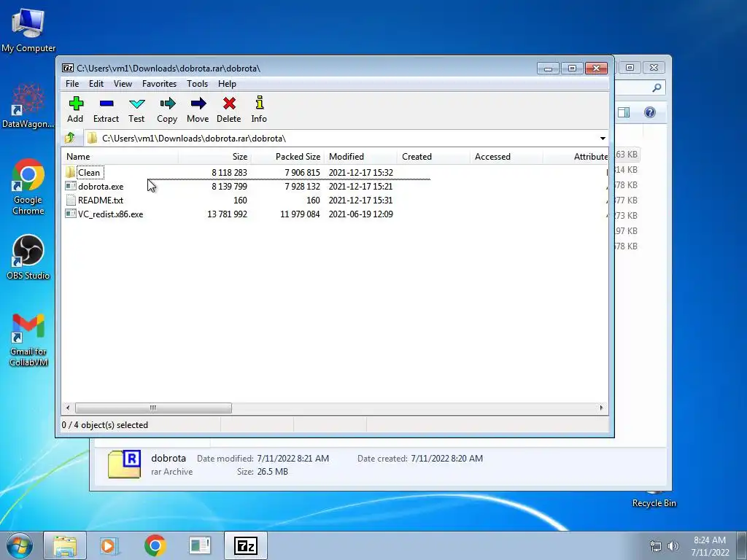Image resolution: width=747 pixels, height=560 pixels.
Task: Sort by Packed Size column header
Action: click(x=287, y=157)
